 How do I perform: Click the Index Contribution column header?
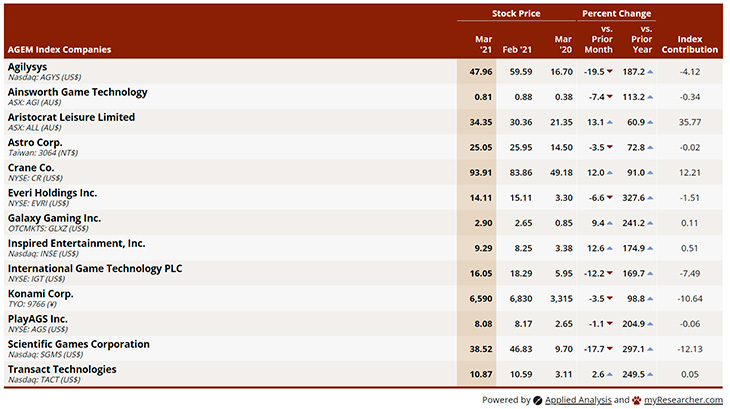690,44
